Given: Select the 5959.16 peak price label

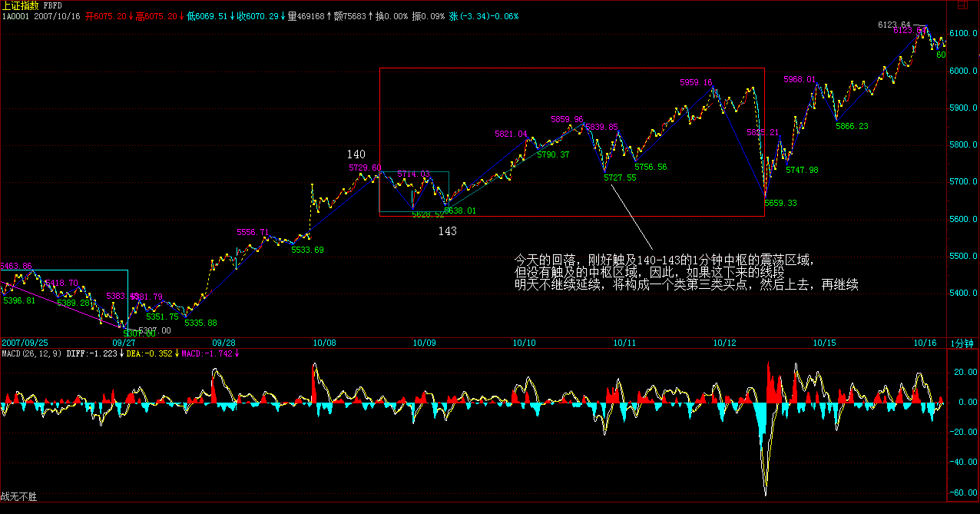Looking at the screenshot, I should [696, 83].
